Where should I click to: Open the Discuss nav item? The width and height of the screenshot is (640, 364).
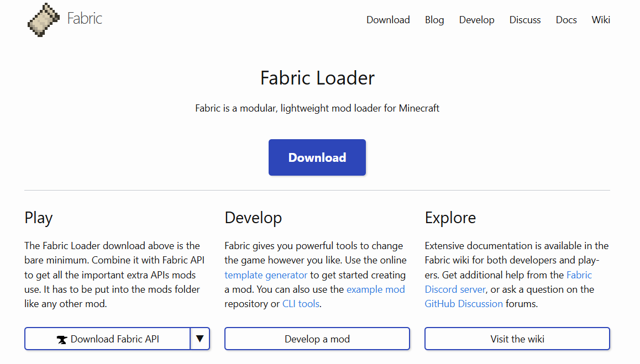pos(524,19)
